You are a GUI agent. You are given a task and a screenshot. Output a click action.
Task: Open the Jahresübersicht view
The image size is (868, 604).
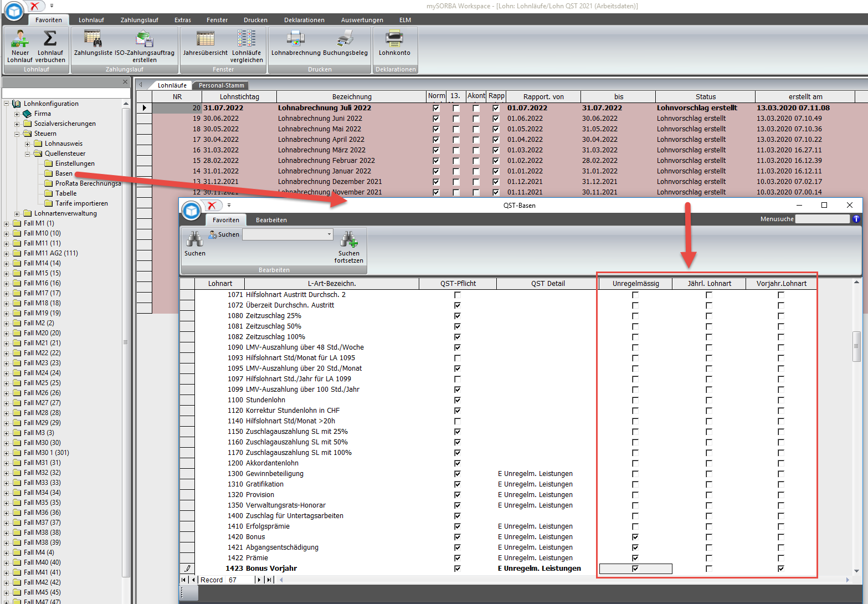pyautogui.click(x=206, y=40)
